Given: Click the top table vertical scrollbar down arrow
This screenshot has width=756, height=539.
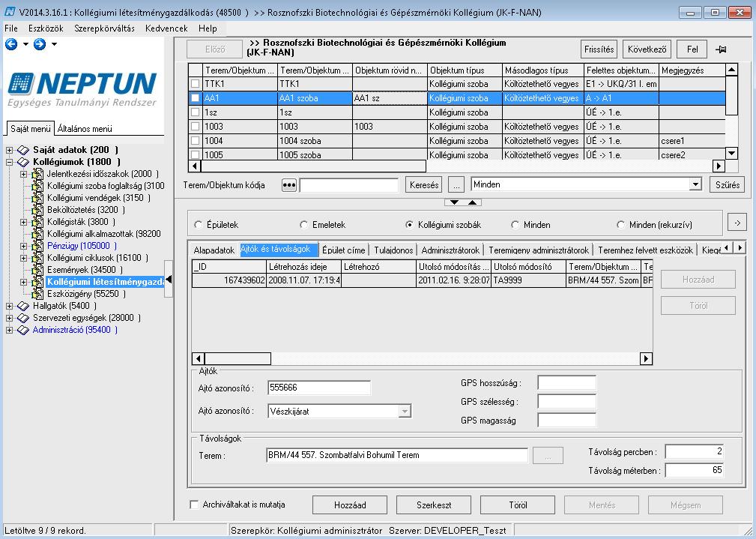Looking at the screenshot, I should [731, 154].
